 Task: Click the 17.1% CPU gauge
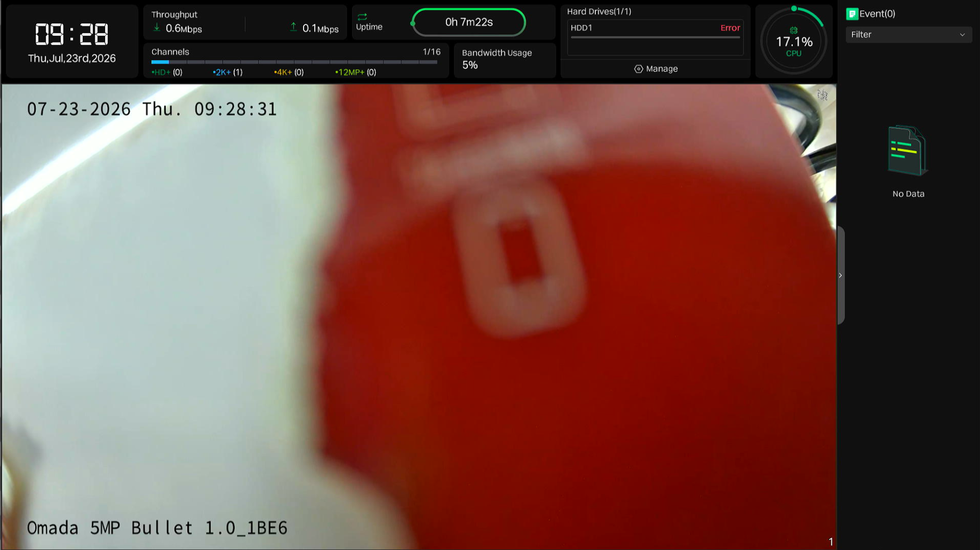coord(794,41)
